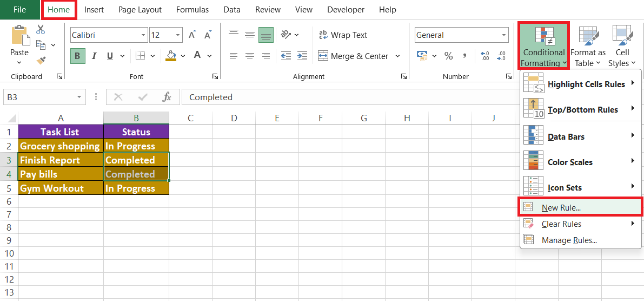
Task: Open Color Scales submenu
Action: click(x=580, y=162)
